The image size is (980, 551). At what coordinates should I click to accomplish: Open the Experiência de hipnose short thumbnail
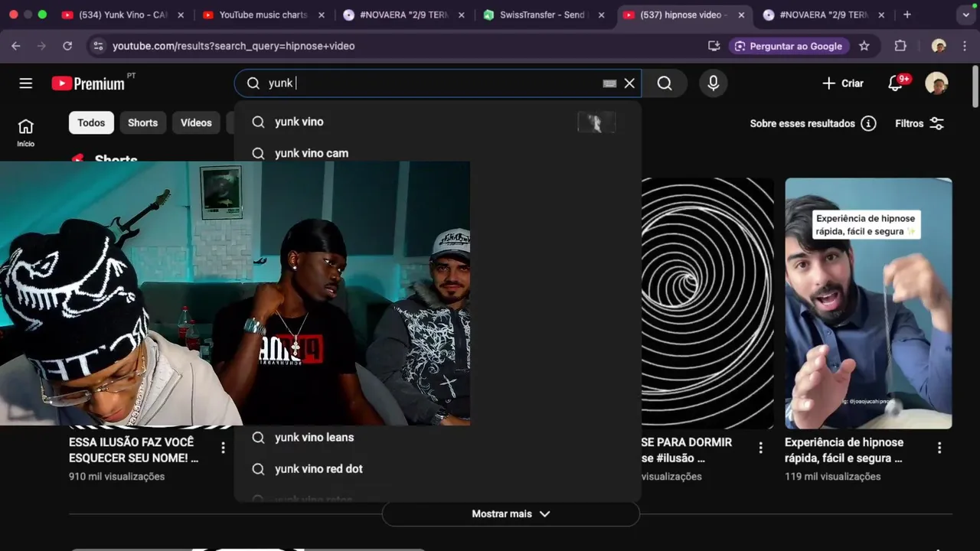[x=868, y=303]
